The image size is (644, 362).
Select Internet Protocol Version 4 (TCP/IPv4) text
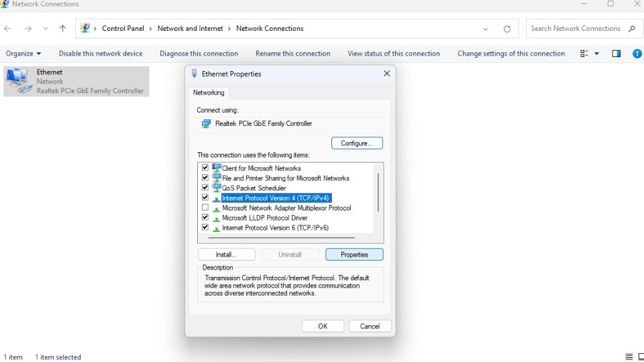pos(276,198)
